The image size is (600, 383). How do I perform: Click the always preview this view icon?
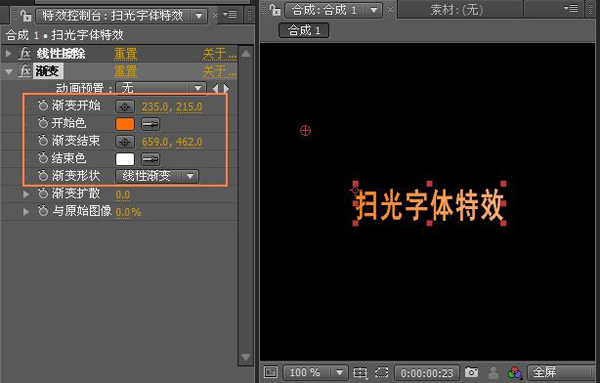[x=271, y=372]
